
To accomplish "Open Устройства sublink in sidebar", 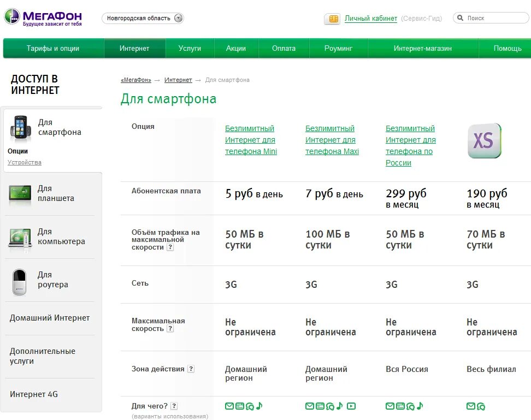I will [25, 162].
